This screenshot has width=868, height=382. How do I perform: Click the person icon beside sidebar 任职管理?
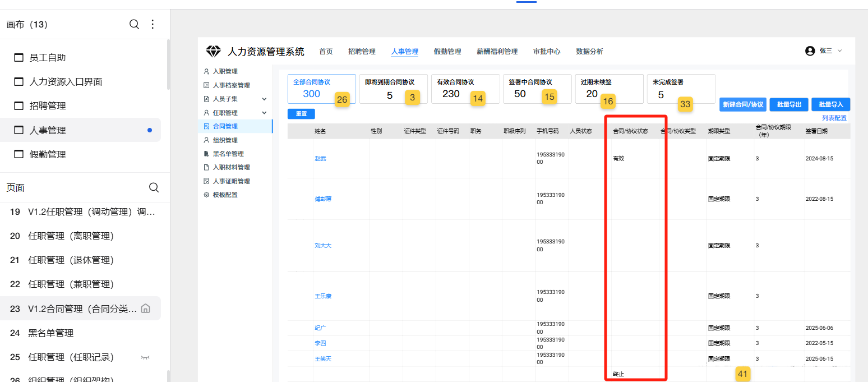point(206,113)
